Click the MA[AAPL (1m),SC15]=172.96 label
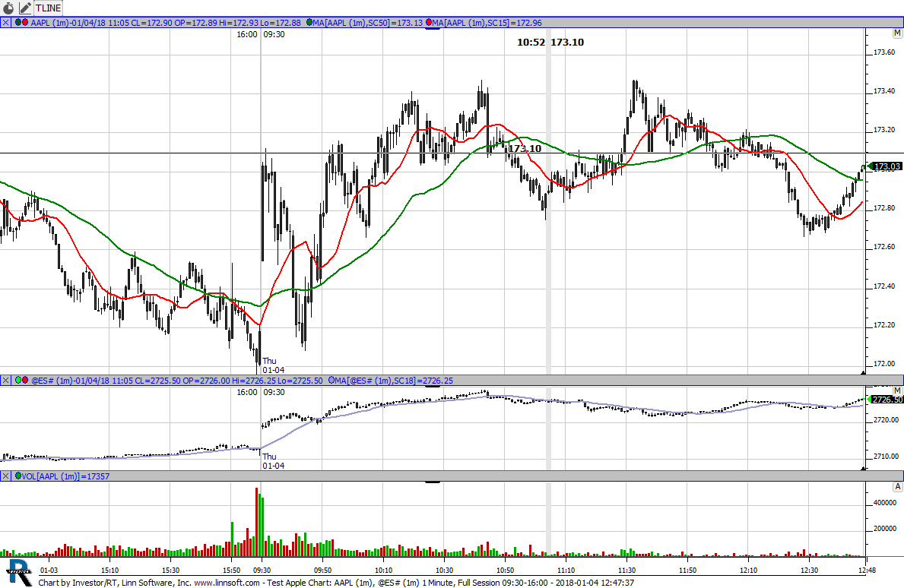Screen dimensions: 904x588 tap(487, 23)
